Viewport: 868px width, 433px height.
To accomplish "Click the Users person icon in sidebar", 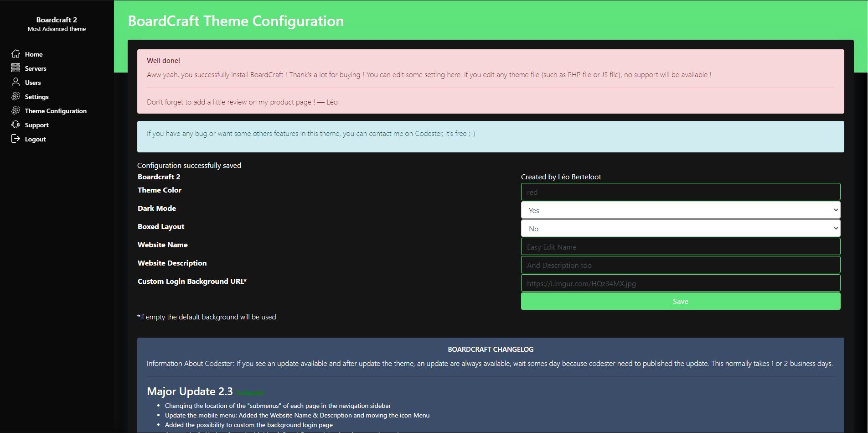I will click(x=15, y=82).
